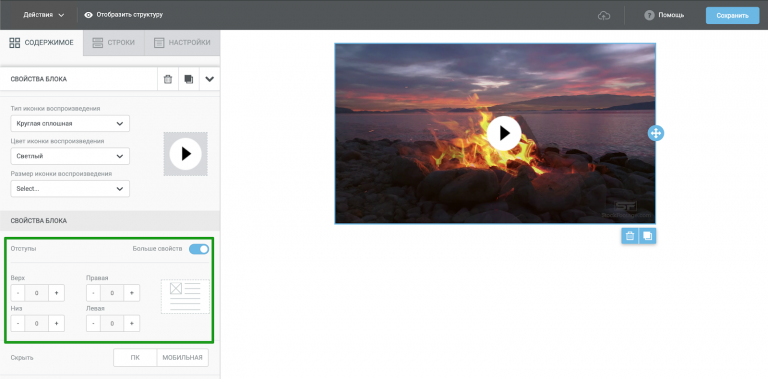The height and width of the screenshot is (379, 768).
Task: Toggle the 'Больше свойств' switch
Action: coord(199,249)
